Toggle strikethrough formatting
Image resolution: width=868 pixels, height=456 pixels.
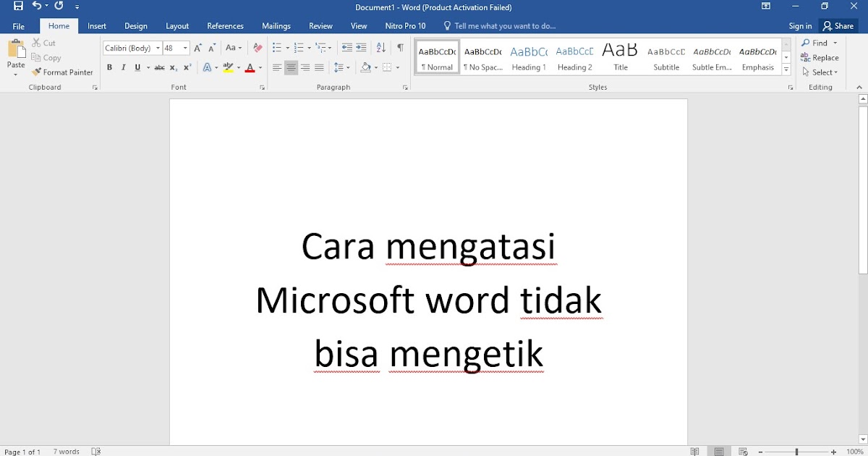point(160,67)
